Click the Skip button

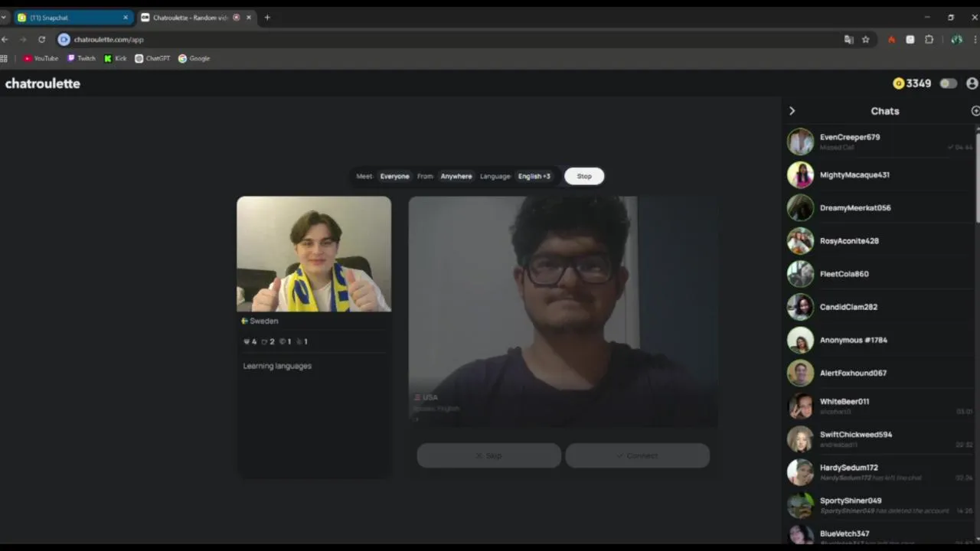[488, 455]
